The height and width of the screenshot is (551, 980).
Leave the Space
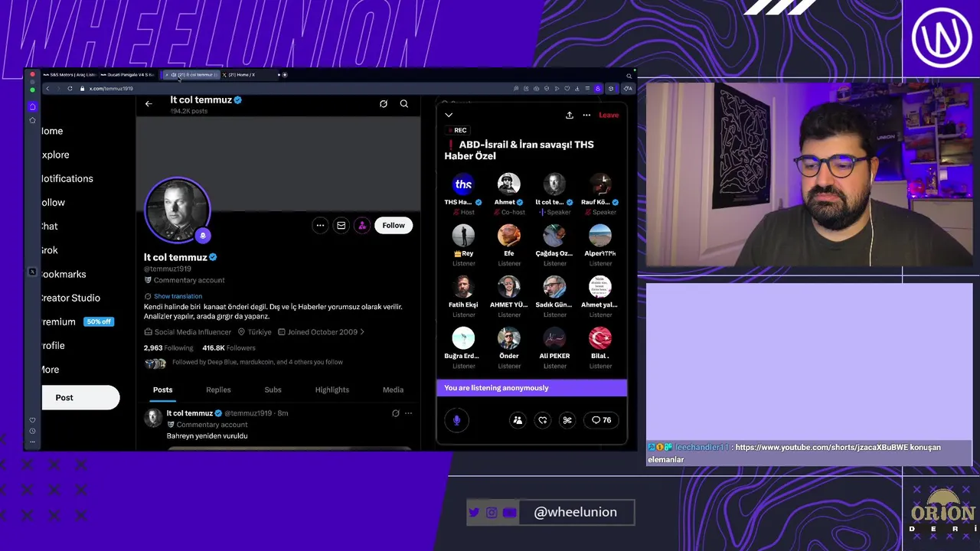tap(609, 115)
